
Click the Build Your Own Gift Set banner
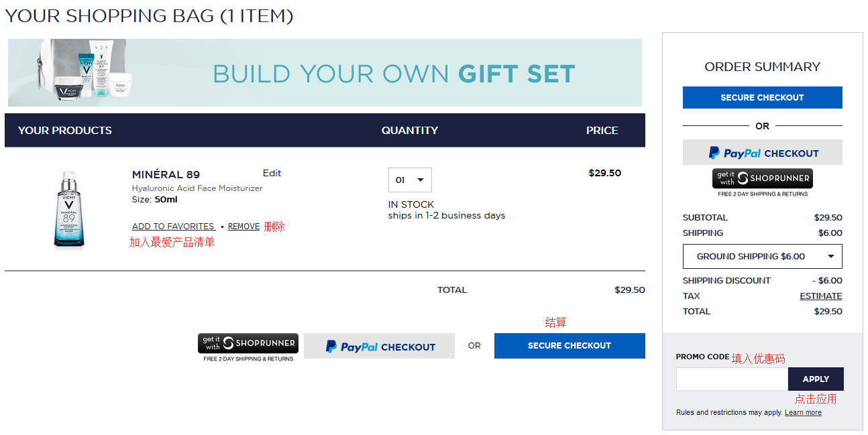(x=393, y=73)
